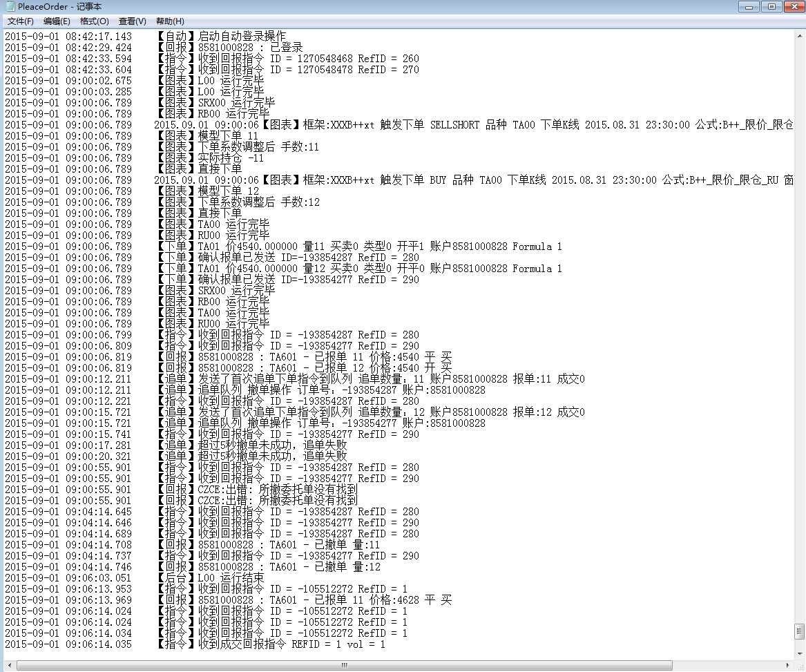Click the resize grip in the window corner

[x=799, y=665]
